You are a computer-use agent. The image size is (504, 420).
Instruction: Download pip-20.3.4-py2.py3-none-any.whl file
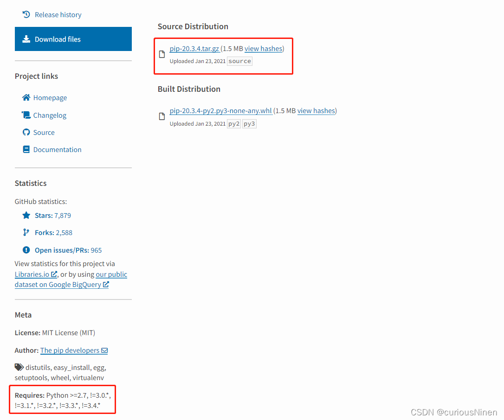pyautogui.click(x=221, y=111)
